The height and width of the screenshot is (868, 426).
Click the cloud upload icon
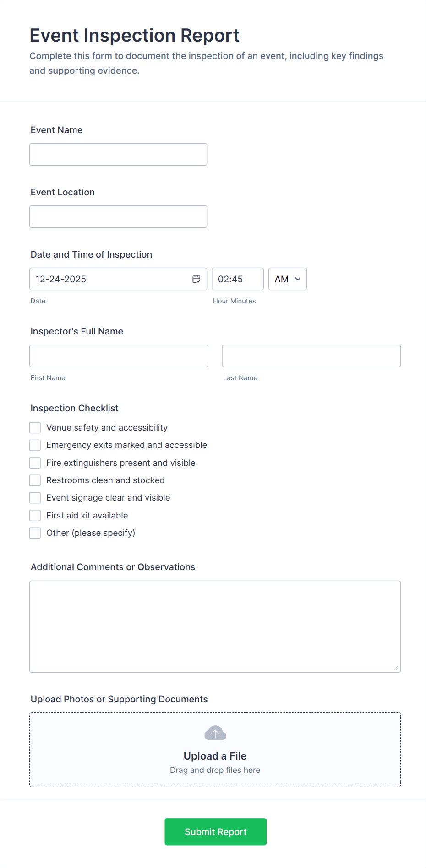215,733
